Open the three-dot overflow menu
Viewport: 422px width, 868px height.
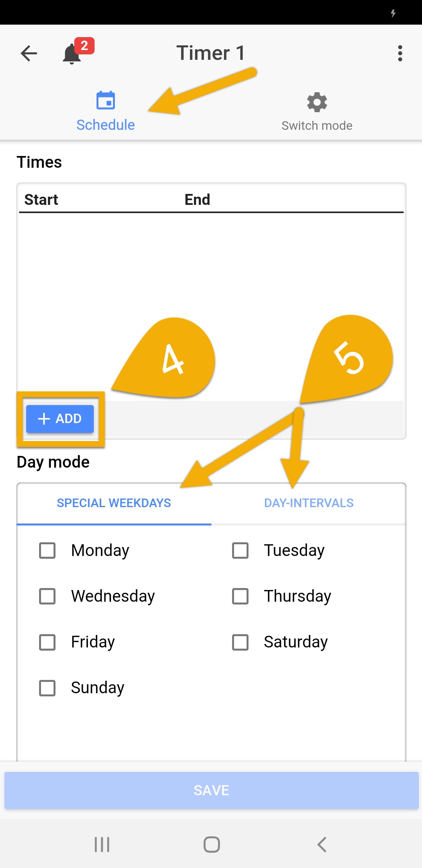click(x=400, y=53)
